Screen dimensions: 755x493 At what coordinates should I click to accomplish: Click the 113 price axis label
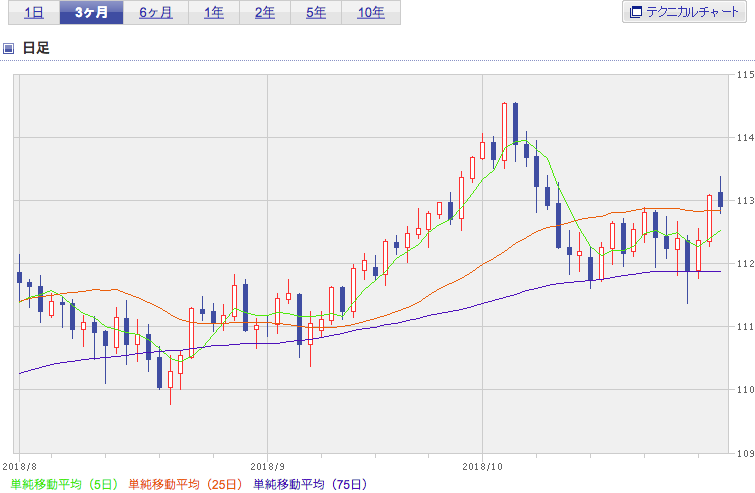pos(745,201)
